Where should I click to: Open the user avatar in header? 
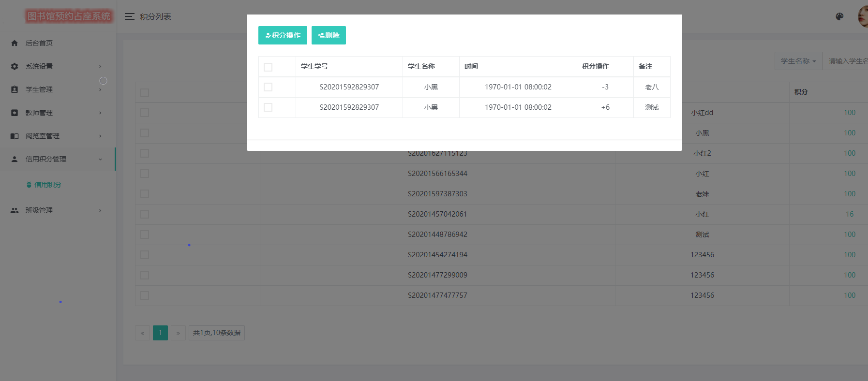(863, 16)
